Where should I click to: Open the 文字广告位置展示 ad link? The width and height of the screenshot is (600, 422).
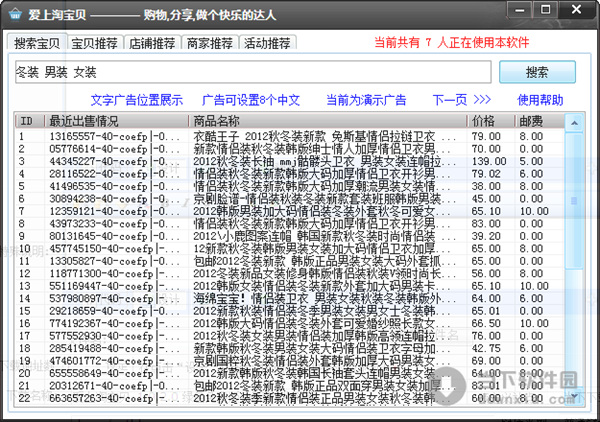[137, 100]
